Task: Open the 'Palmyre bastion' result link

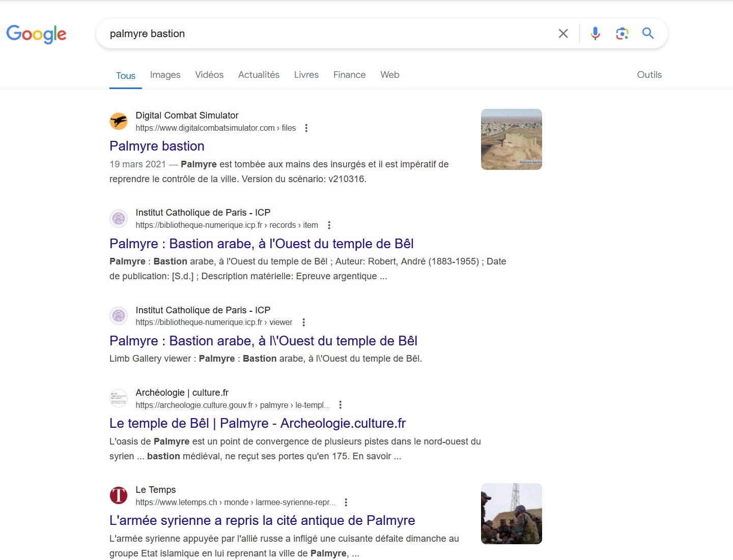Action: (x=157, y=146)
